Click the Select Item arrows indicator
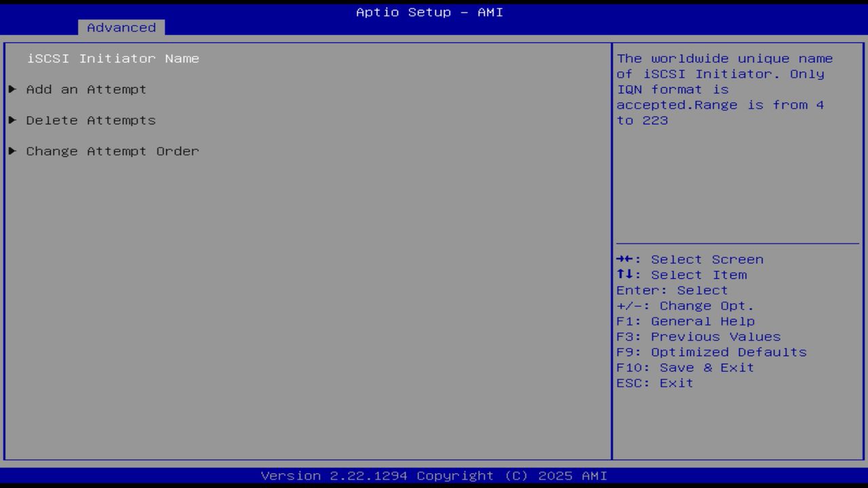868x488 pixels. 623,274
